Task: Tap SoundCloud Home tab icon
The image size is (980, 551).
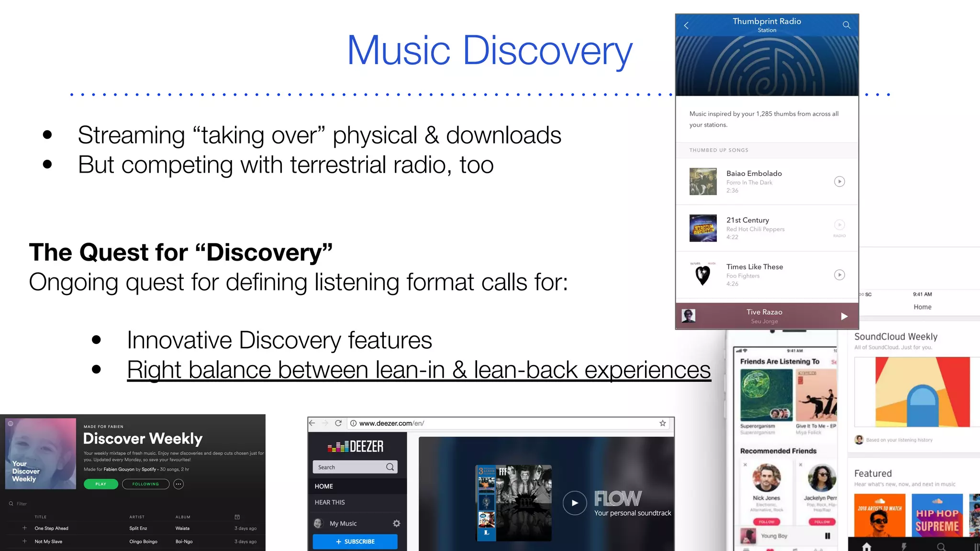Action: click(x=867, y=546)
